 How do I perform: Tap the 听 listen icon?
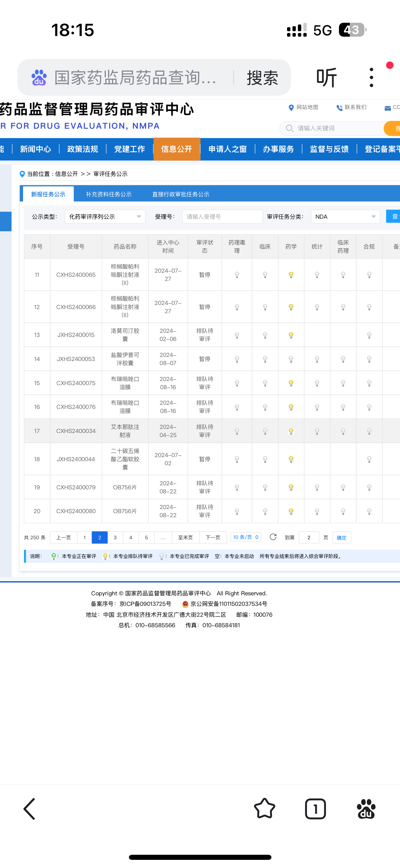[x=326, y=77]
